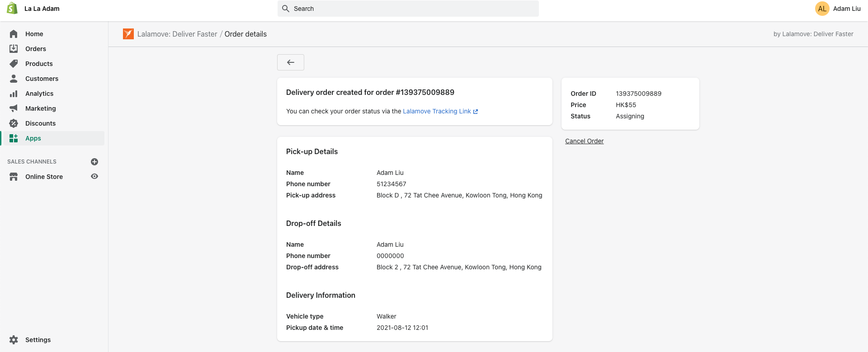Click the Settings gear icon
Screen dimensions: 868x352
tap(14, 340)
